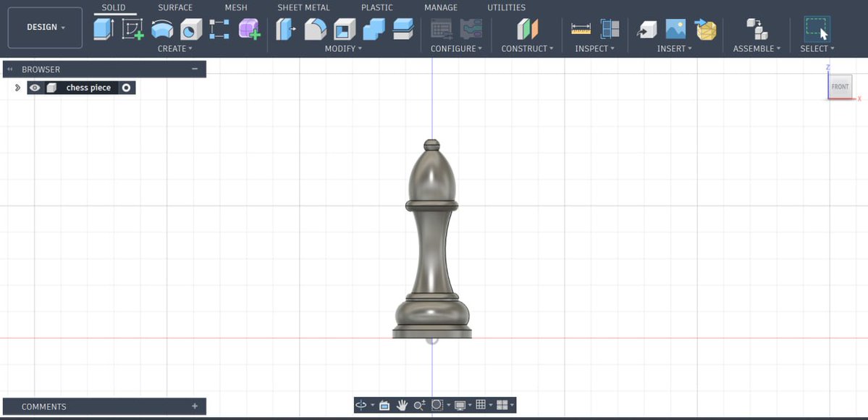Click the Viewports layout icon

[502, 405]
